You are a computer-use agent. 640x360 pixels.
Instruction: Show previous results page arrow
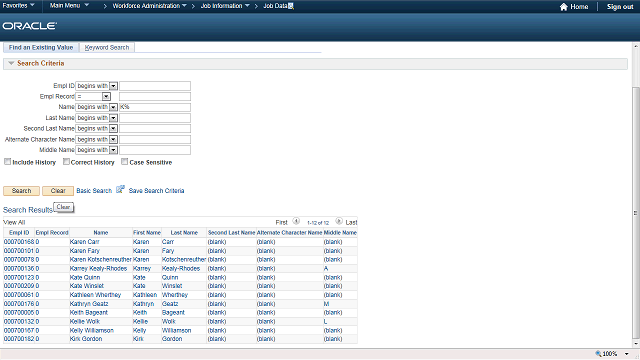(x=296, y=221)
